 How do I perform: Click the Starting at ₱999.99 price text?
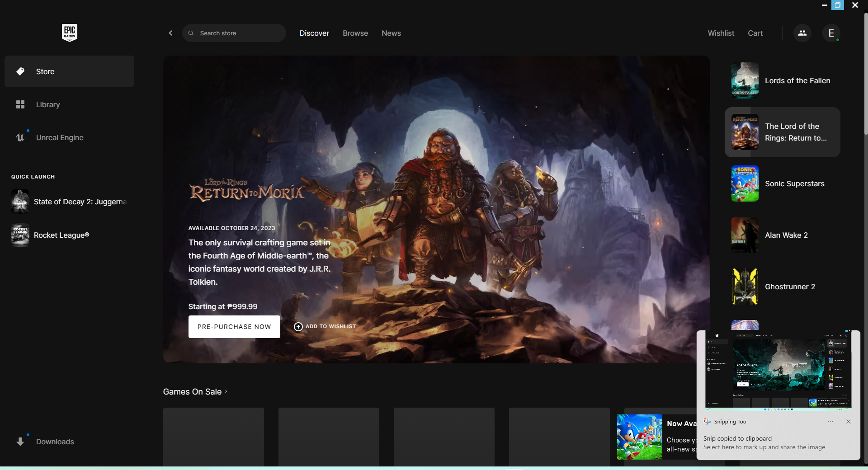click(223, 306)
